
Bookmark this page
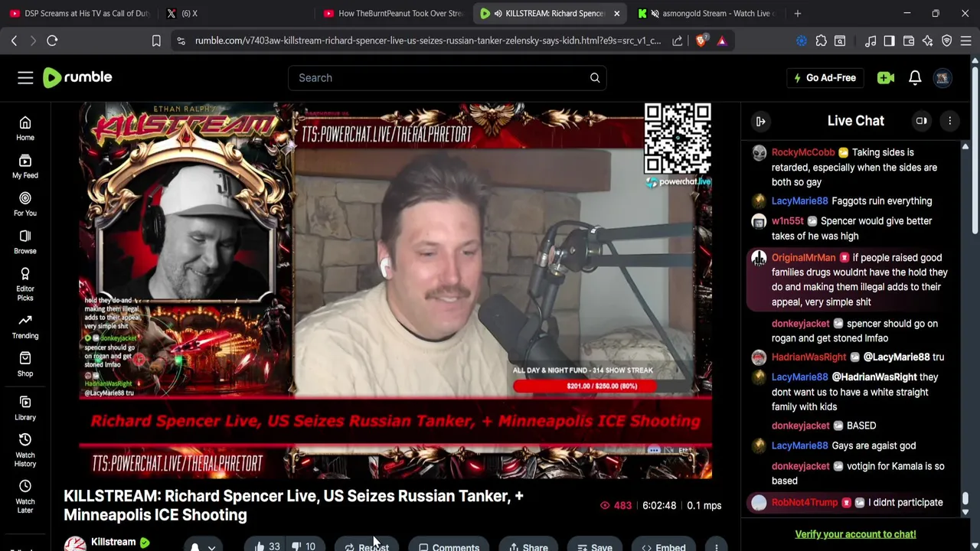pos(156,41)
